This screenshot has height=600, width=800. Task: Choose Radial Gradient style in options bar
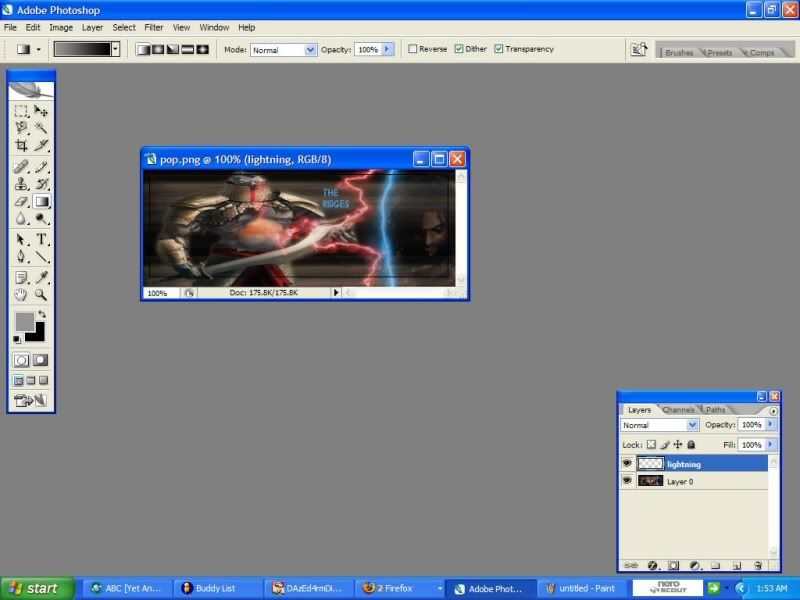pyautogui.click(x=158, y=49)
